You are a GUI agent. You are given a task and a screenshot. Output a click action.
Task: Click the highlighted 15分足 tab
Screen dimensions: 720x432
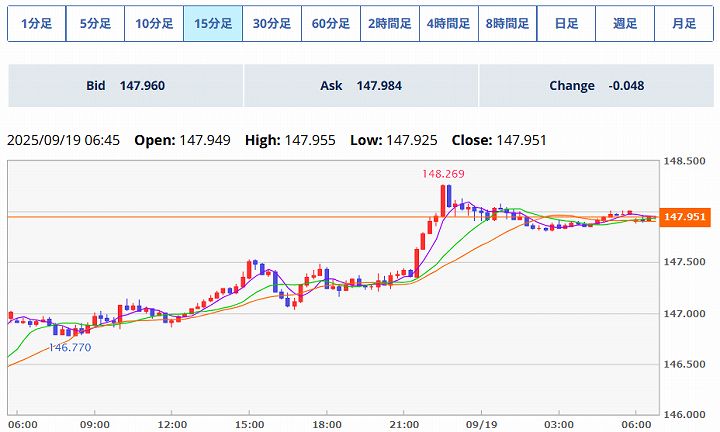tap(213, 23)
